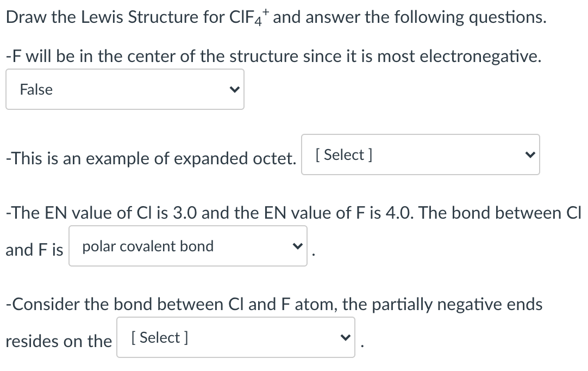Open the Select dropdown after 'resides on the'
Image resolution: width=588 pixels, height=371 pixels.
click(x=235, y=337)
